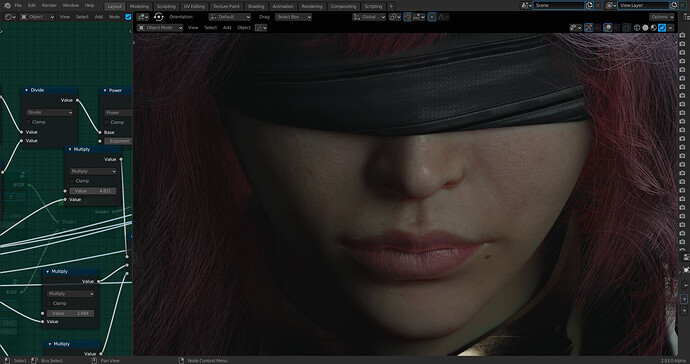The height and width of the screenshot is (364, 690).
Task: Open the Orientation Default dropdown
Action: (x=230, y=17)
